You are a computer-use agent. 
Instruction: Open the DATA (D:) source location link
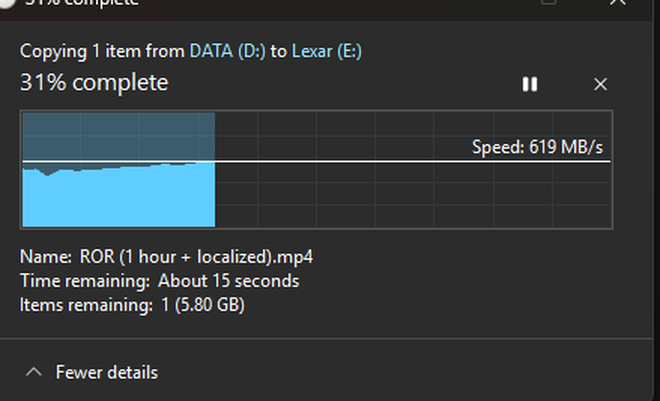tap(227, 51)
